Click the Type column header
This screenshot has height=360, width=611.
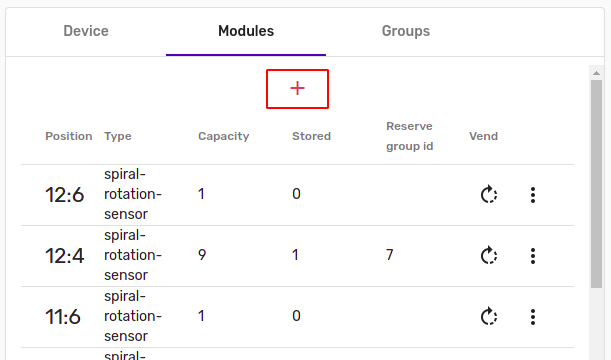(x=118, y=136)
